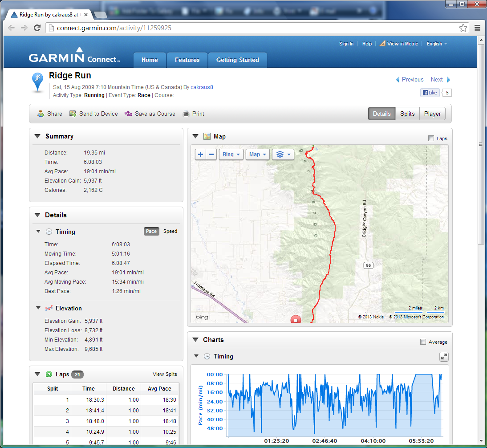Collapse the Elevation section
This screenshot has width=487, height=448.
(38, 308)
